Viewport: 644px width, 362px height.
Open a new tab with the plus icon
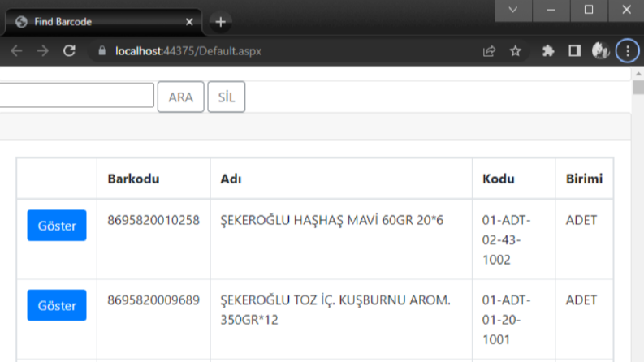221,22
